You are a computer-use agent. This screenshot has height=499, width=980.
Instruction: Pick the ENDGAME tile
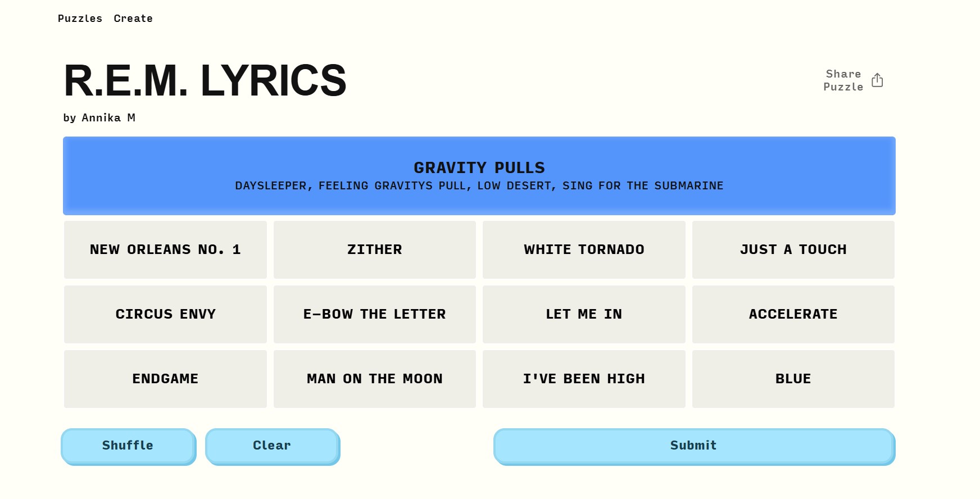pos(165,379)
